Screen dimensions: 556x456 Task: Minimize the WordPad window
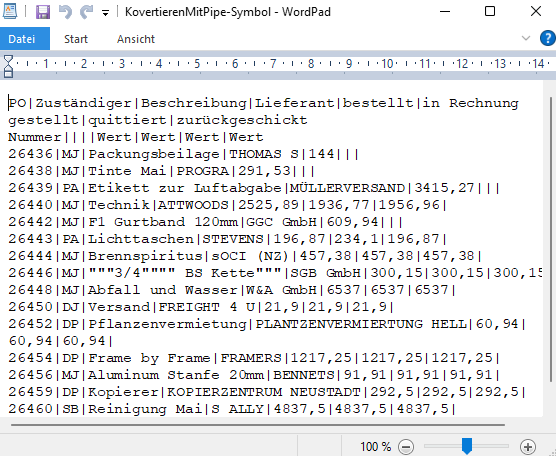(445, 12)
